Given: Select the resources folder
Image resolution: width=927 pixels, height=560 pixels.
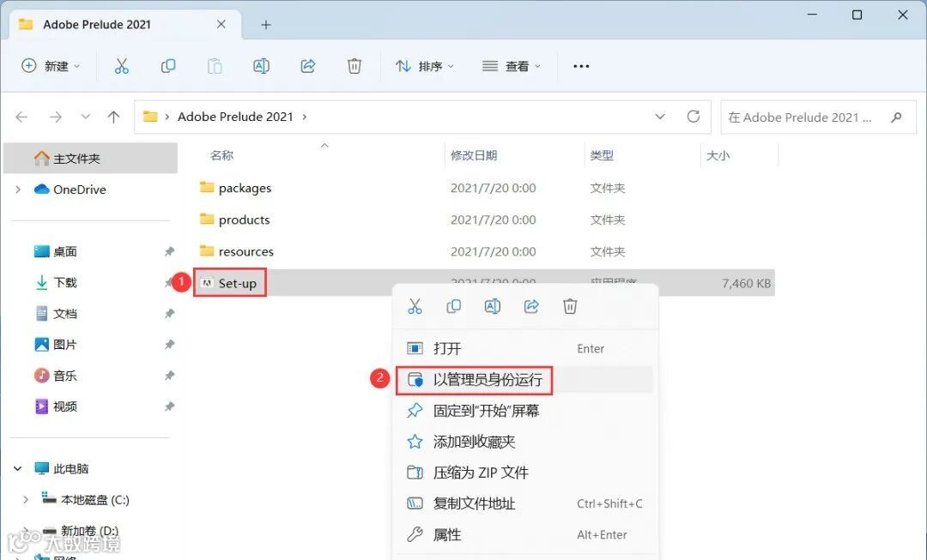Looking at the screenshot, I should click(x=246, y=251).
